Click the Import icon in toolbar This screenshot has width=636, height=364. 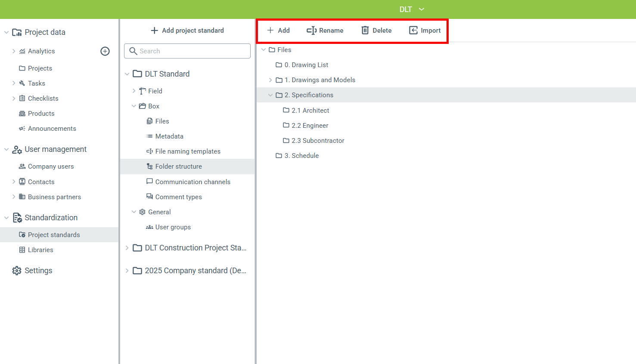click(x=413, y=30)
